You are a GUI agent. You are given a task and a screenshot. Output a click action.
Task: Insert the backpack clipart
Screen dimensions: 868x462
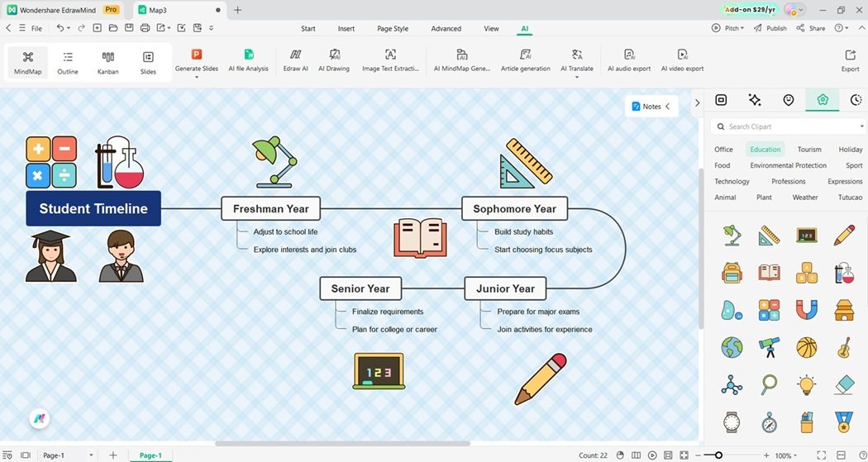coord(732,272)
